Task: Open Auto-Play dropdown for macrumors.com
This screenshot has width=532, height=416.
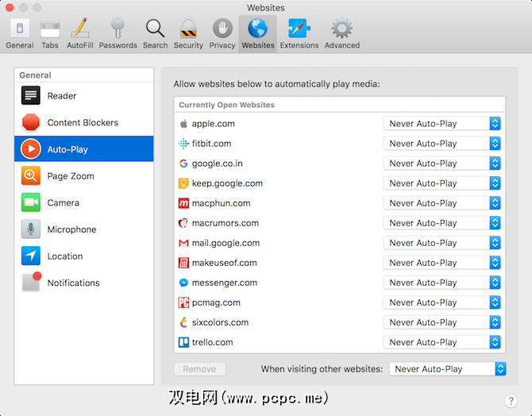Action: 442,223
